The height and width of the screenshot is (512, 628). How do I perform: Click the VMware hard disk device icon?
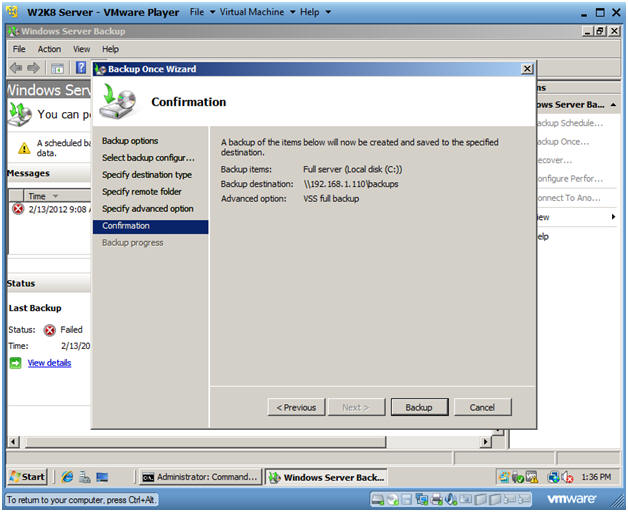pos(378,499)
